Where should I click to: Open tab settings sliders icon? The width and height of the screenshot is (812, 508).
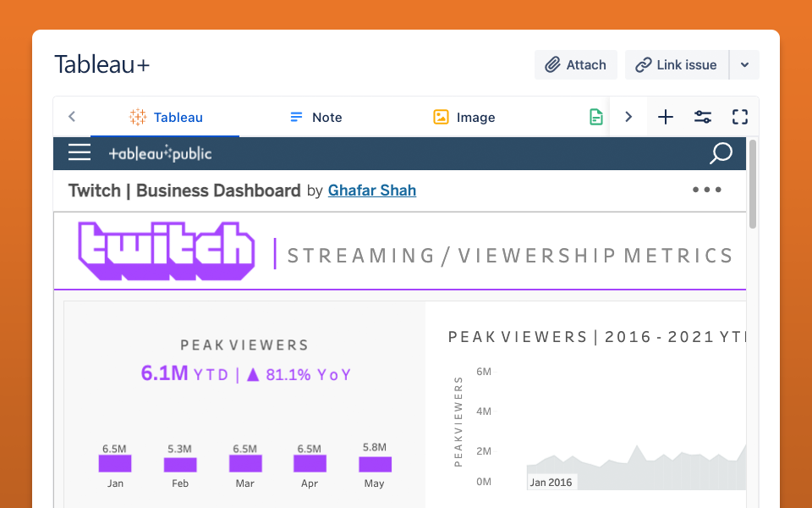pyautogui.click(x=703, y=117)
